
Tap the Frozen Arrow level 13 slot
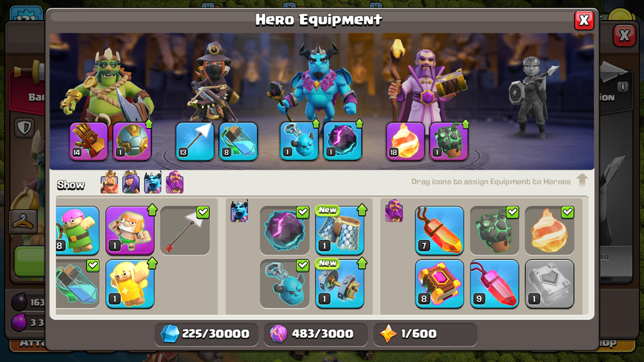195,141
